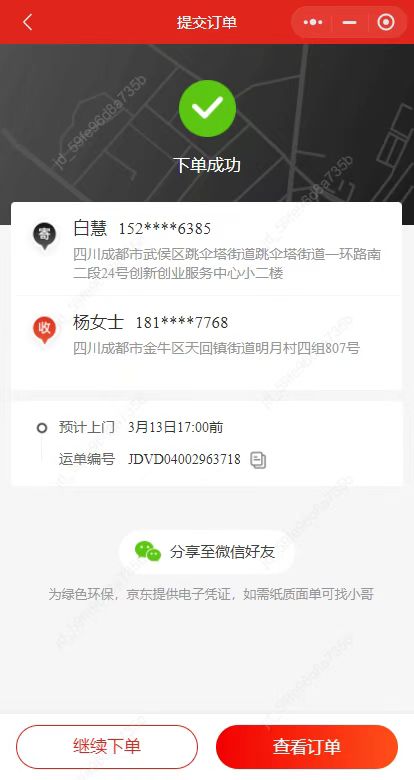Click the recipient address in 金牛区
Image resolution: width=414 pixels, height=780 pixels.
point(216,348)
